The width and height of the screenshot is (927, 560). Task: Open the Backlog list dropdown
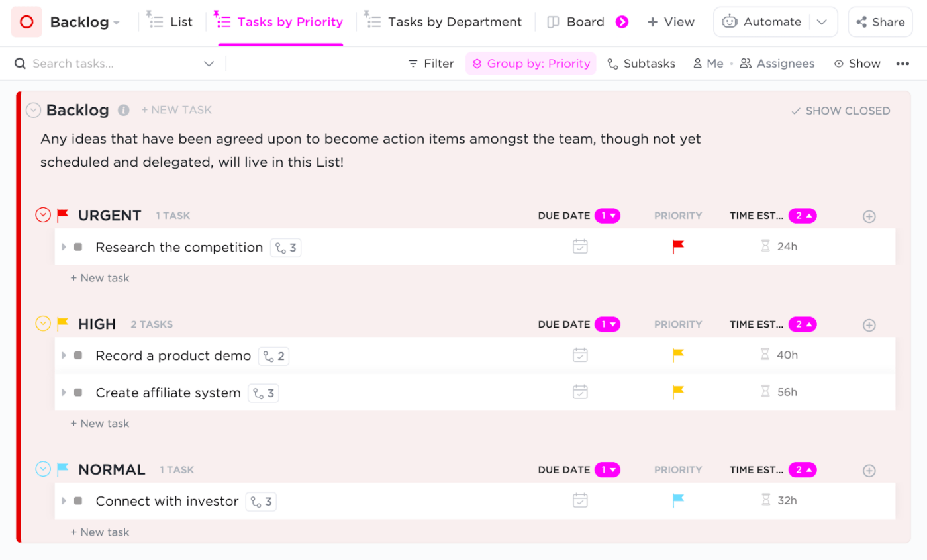[x=117, y=21]
